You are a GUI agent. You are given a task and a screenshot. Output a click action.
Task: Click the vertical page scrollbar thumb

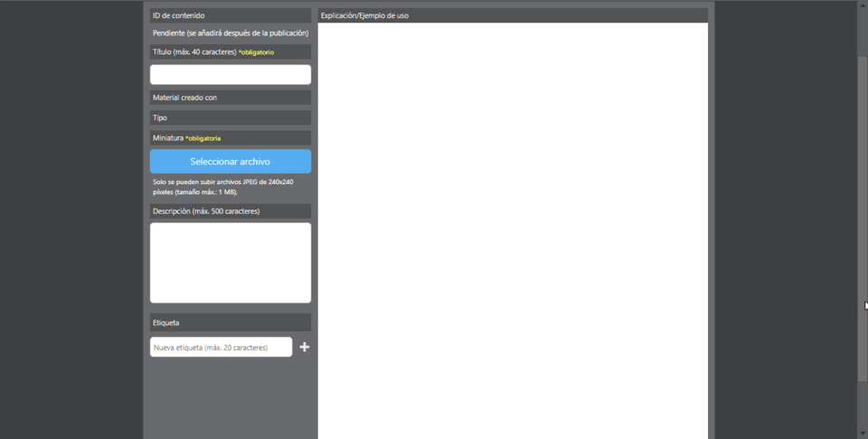click(863, 219)
